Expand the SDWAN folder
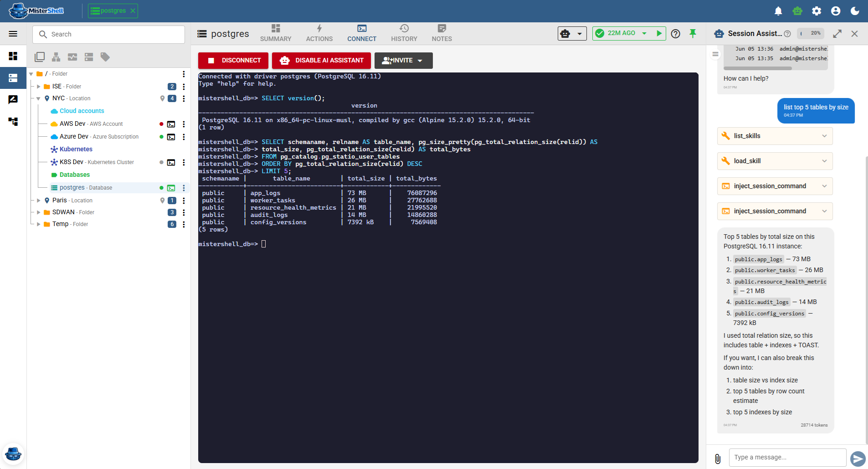 coord(39,212)
